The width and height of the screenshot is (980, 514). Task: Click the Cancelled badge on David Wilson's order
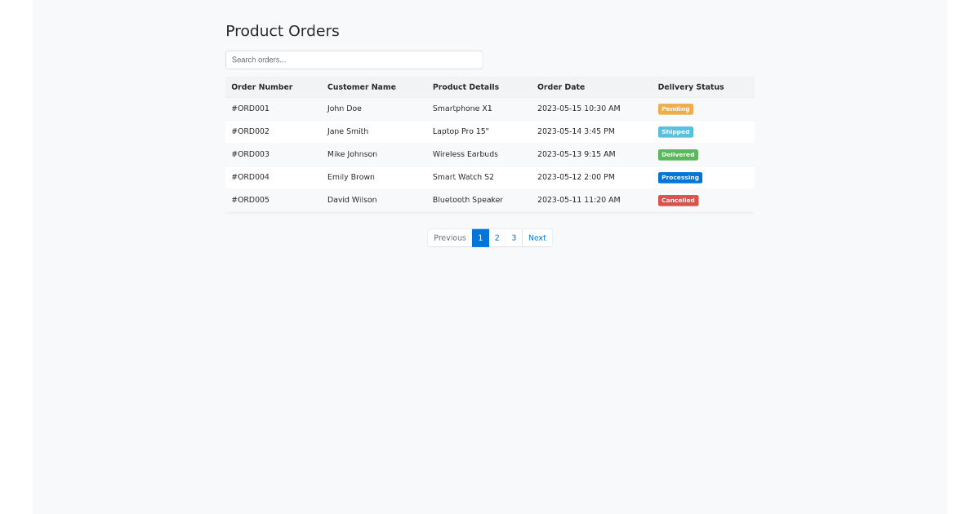[678, 200]
